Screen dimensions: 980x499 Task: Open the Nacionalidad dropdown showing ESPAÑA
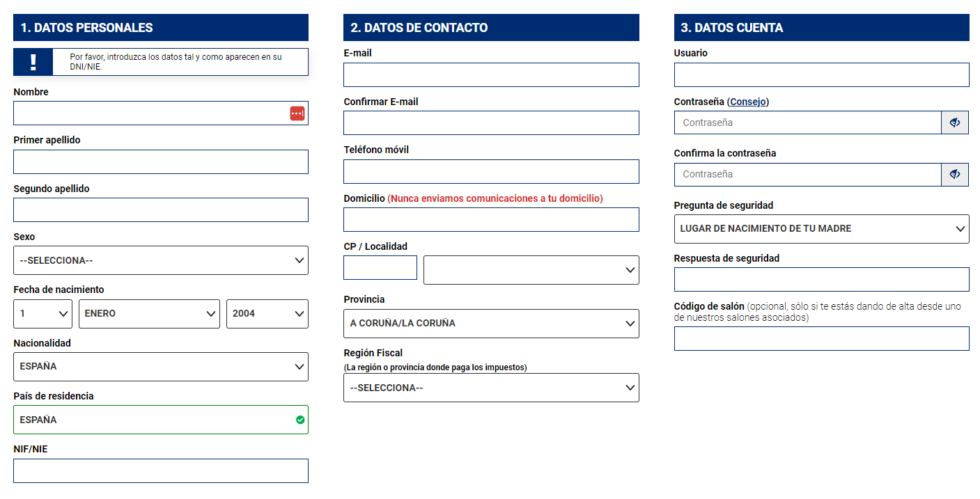point(161,367)
